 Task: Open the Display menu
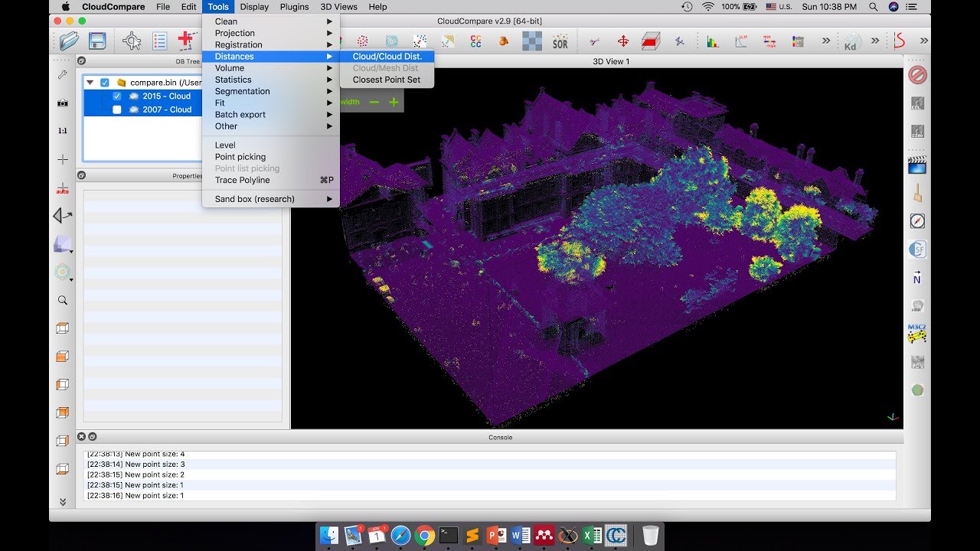254,7
